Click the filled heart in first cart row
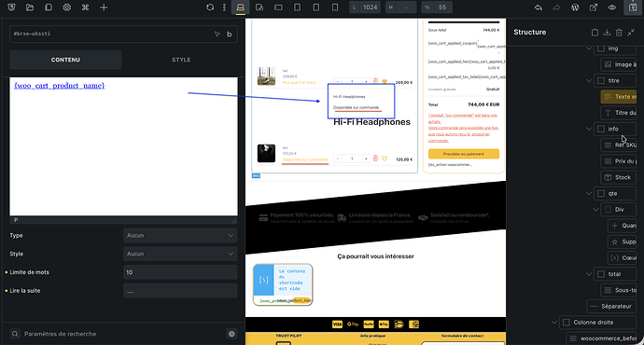This screenshot has width=644, height=345. click(x=385, y=81)
